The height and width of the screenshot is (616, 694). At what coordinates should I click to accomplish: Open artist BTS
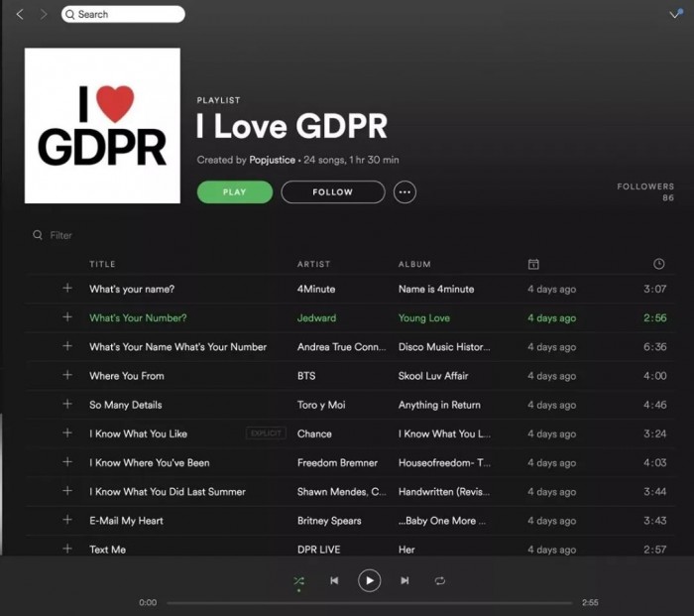(306, 376)
